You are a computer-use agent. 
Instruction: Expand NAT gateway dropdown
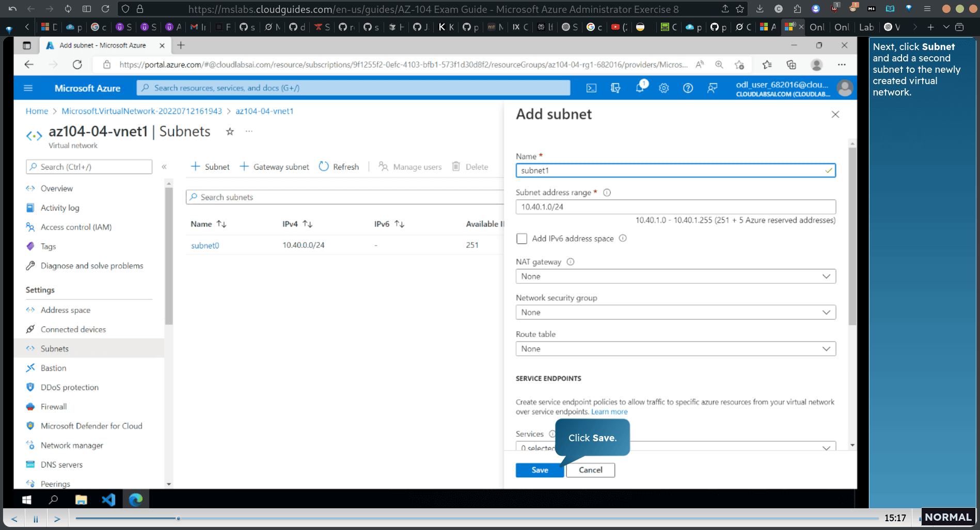(675, 277)
